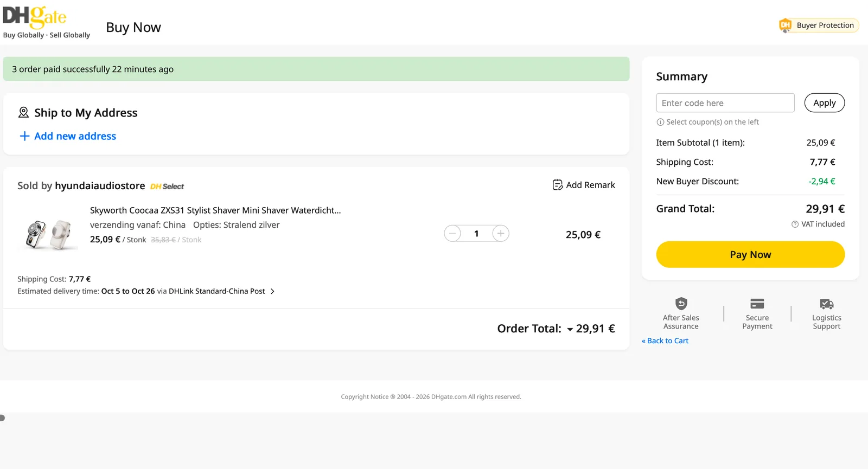Click Item Subtotal 25,09 € value

click(821, 143)
